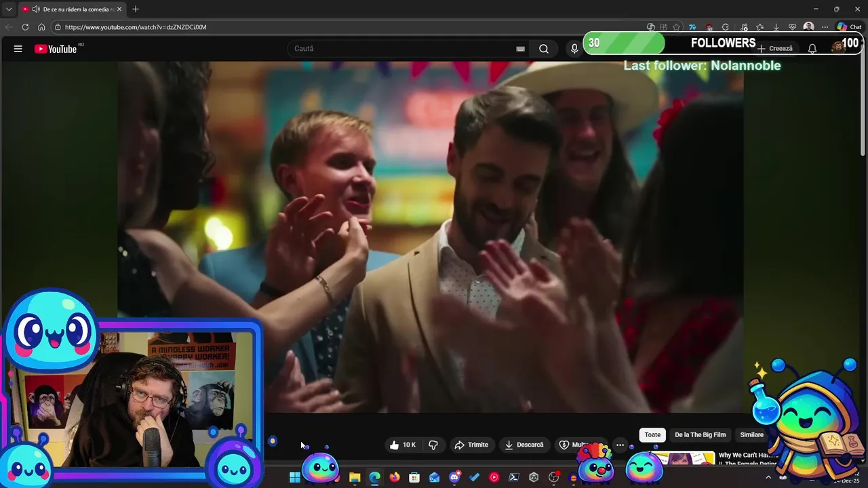Viewport: 868px width, 488px height.
Task: Click the suggested video thumbnail in sidebar
Action: coord(682,460)
